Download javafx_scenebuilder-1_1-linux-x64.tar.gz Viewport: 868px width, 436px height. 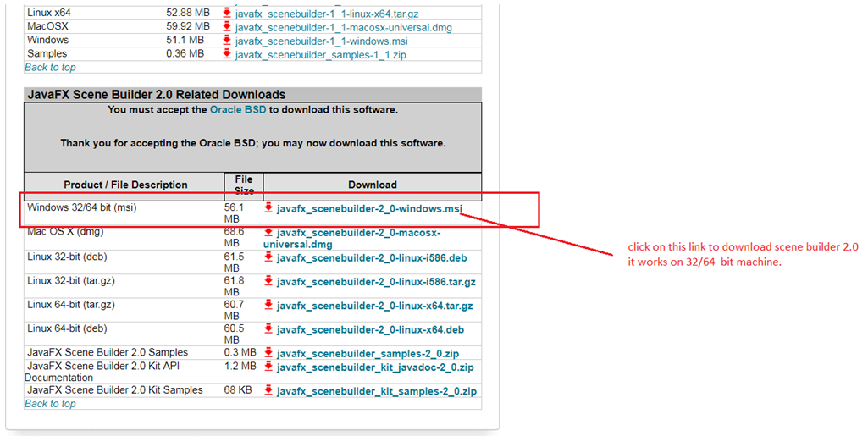point(327,14)
